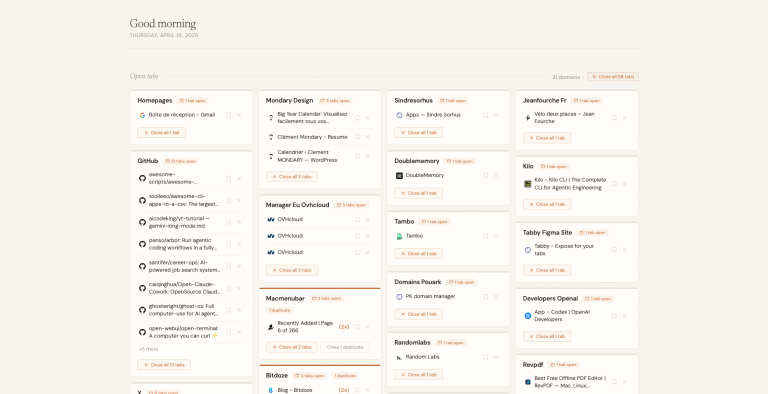
Task: Close the aicodeking yt-tutorial tab
Action: (239, 222)
